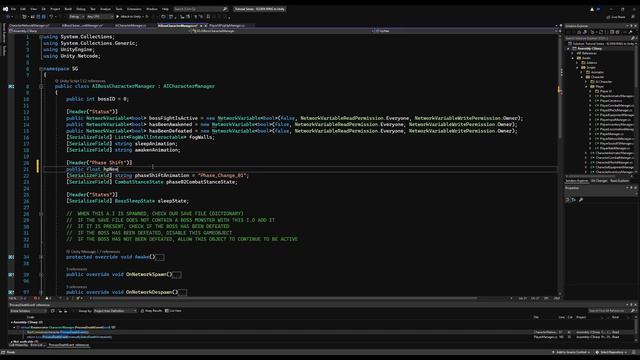Click the red error indicator below the editor

click(x=36, y=298)
